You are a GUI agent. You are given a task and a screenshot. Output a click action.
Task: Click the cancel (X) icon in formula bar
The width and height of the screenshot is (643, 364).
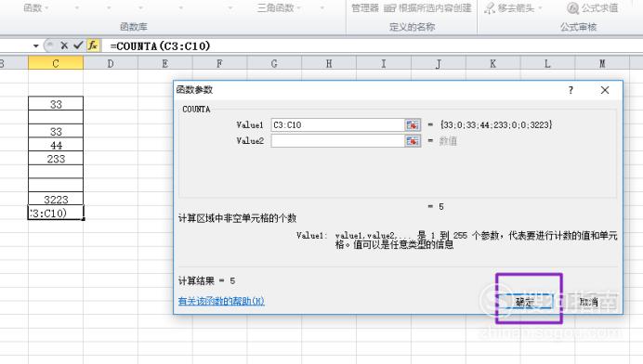pyautogui.click(x=64, y=45)
